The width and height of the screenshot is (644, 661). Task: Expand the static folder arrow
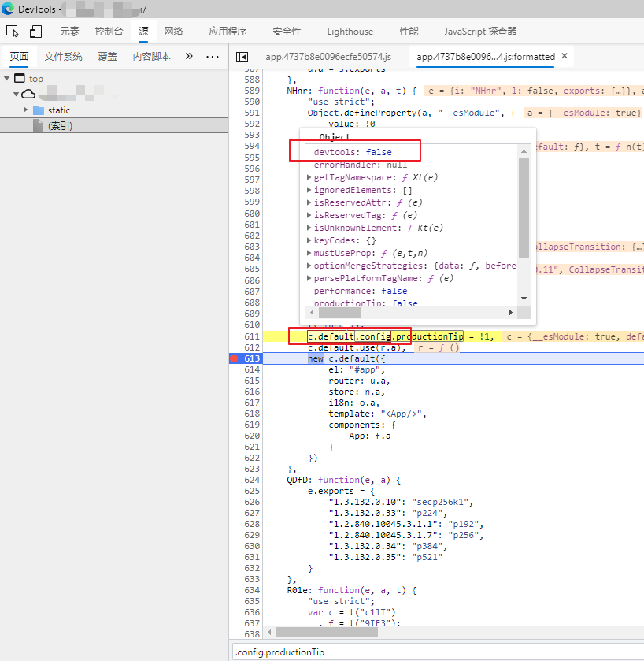point(26,110)
